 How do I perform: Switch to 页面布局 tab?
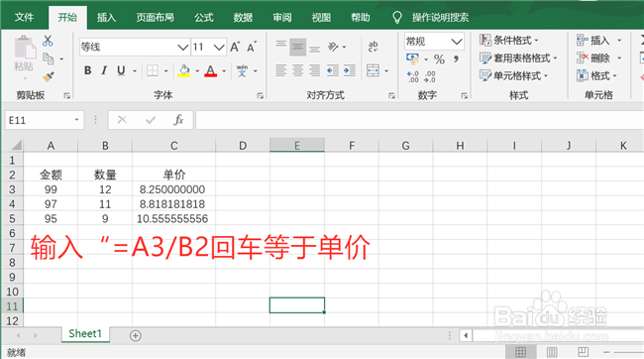coord(155,17)
